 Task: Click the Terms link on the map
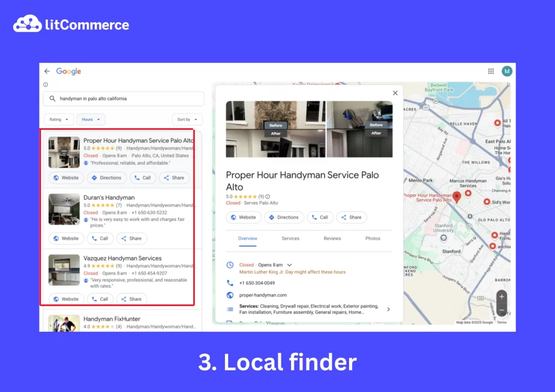[x=501, y=322]
